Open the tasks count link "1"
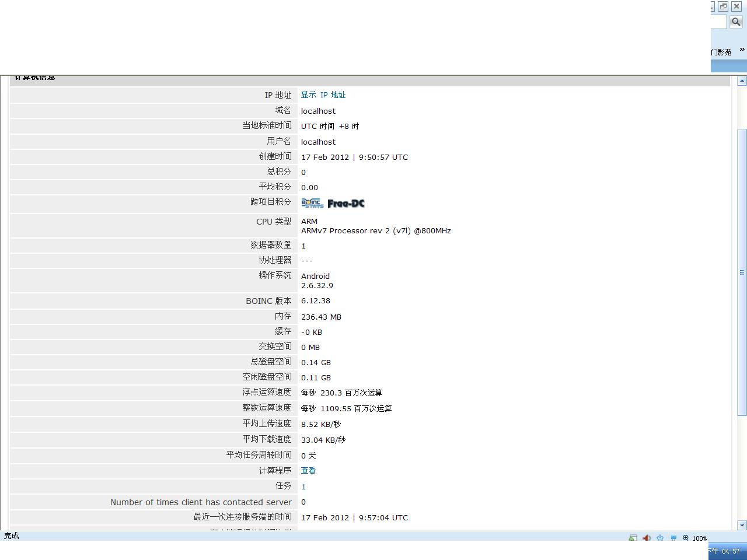Screen dimensions: 747x560 pyautogui.click(x=303, y=487)
